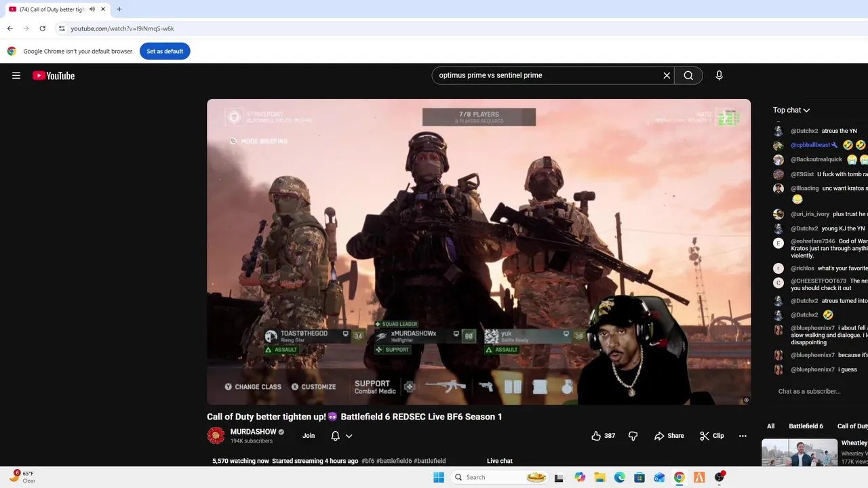
Task: Open Outlook from the taskbar
Action: point(659,477)
